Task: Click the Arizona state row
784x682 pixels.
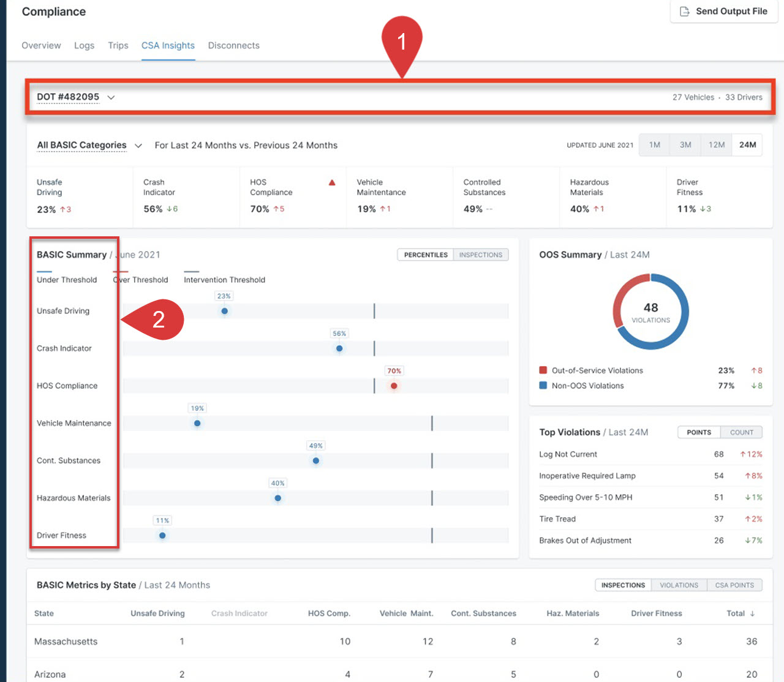Action: (x=399, y=674)
